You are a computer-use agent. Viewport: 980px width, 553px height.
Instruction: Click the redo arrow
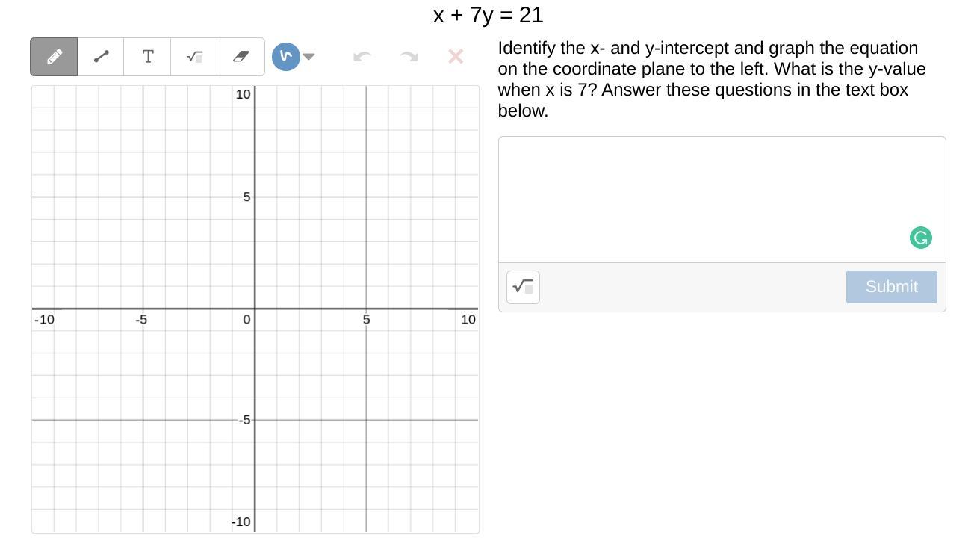click(409, 57)
